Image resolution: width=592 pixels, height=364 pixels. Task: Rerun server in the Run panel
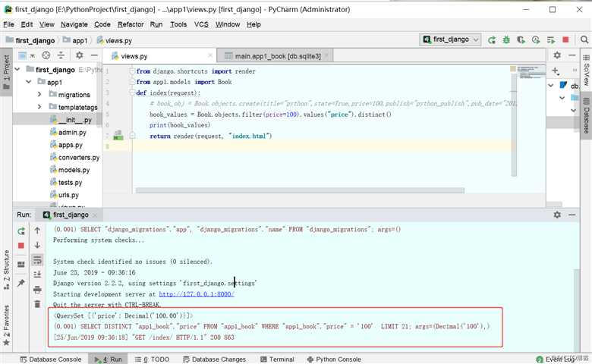tap(21, 231)
